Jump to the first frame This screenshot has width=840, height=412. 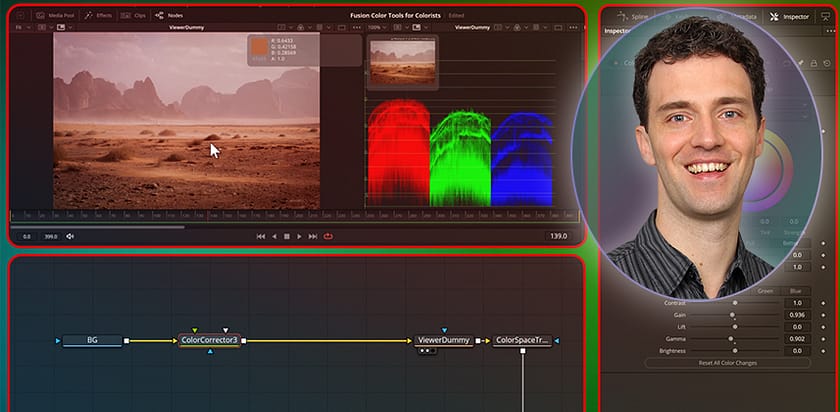(x=261, y=236)
